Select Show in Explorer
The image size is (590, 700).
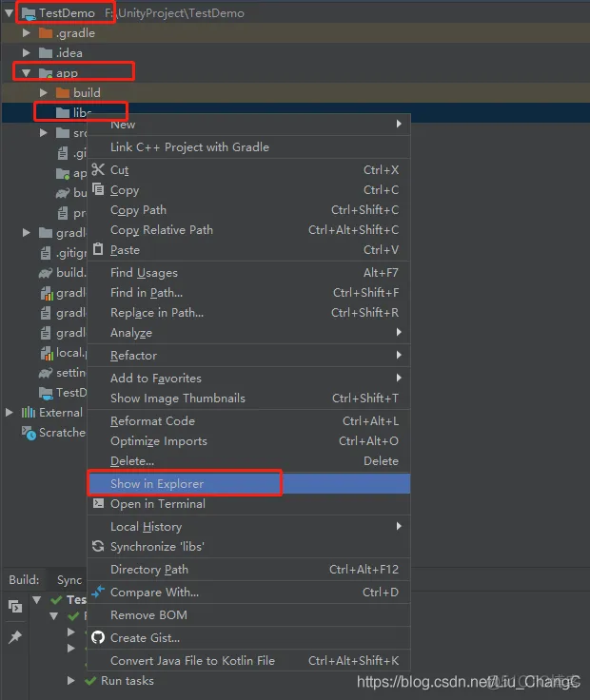click(x=248, y=483)
